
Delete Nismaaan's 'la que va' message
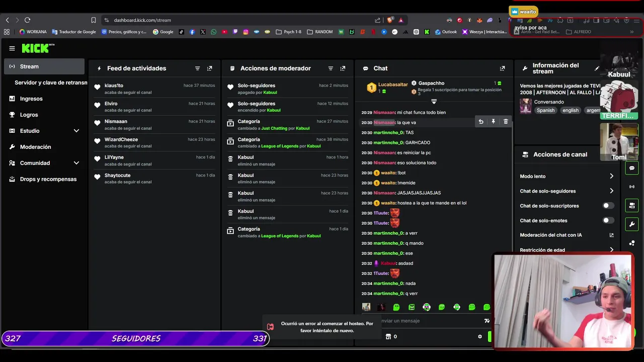[506, 122]
